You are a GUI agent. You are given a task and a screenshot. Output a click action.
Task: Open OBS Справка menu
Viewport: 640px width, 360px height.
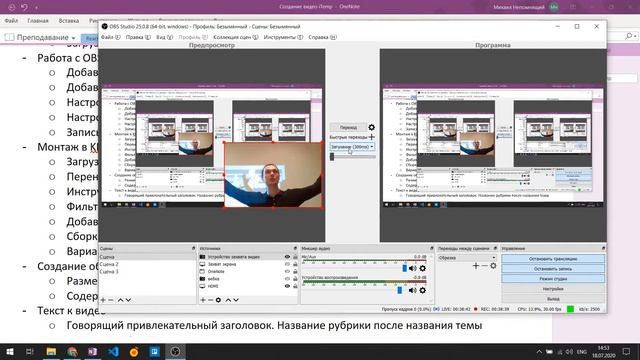point(322,37)
